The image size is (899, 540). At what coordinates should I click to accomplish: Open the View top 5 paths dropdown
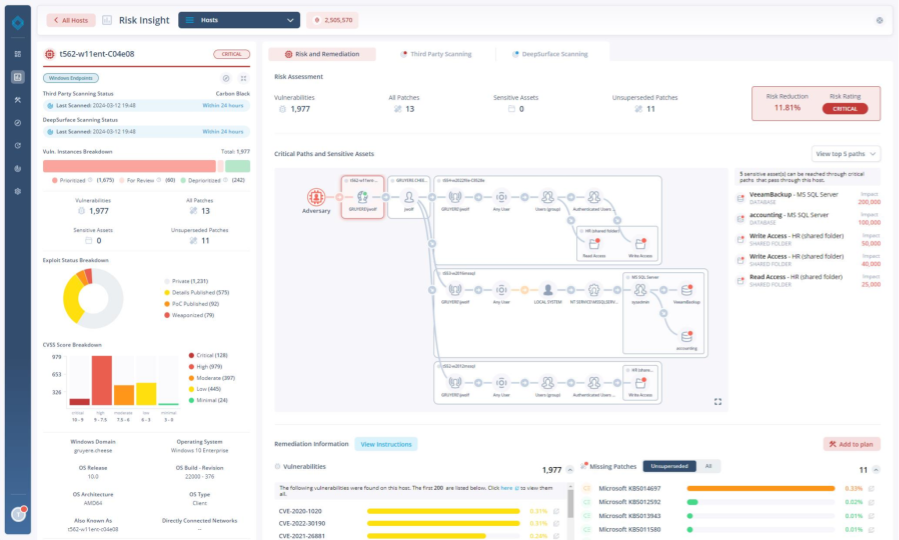click(846, 154)
